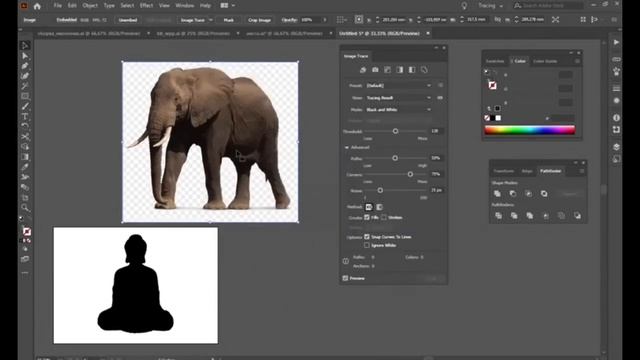Open the Effect menu

(146, 6)
